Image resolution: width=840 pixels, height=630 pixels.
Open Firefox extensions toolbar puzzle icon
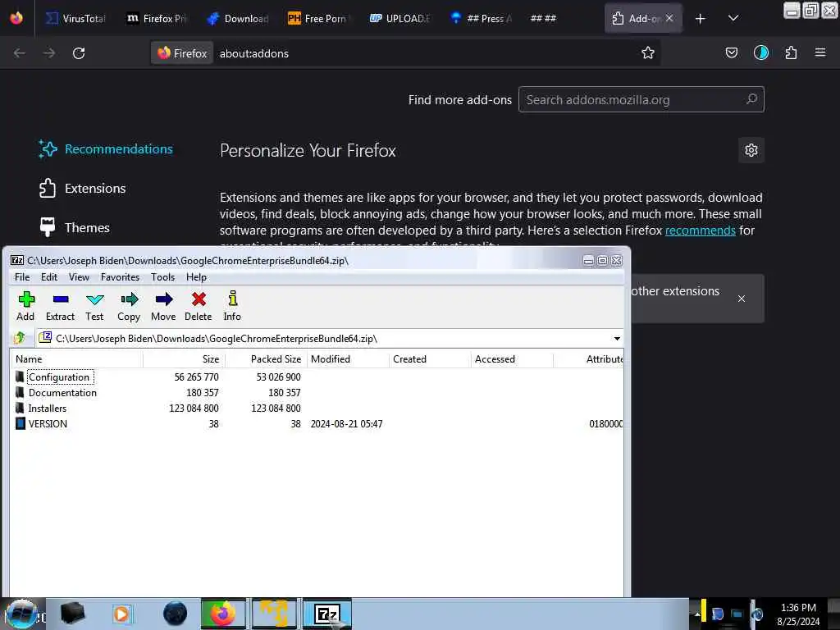click(x=791, y=53)
